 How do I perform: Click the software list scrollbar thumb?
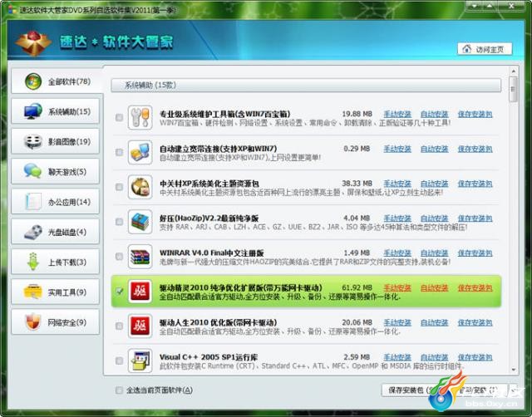[514, 89]
